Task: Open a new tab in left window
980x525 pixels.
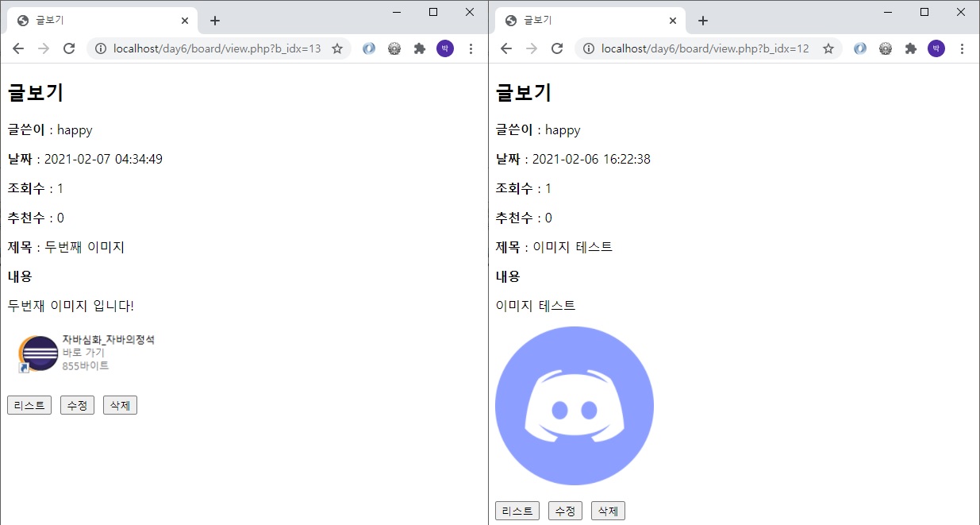Action: point(215,21)
